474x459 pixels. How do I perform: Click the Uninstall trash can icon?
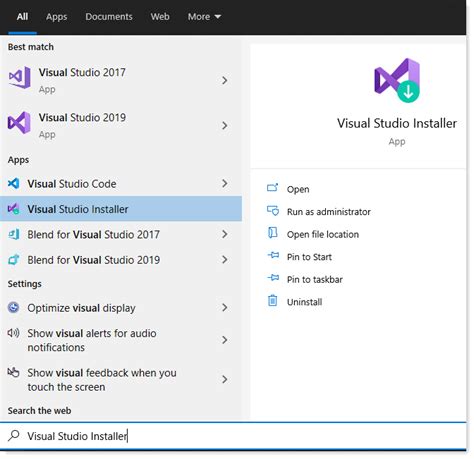[273, 300]
